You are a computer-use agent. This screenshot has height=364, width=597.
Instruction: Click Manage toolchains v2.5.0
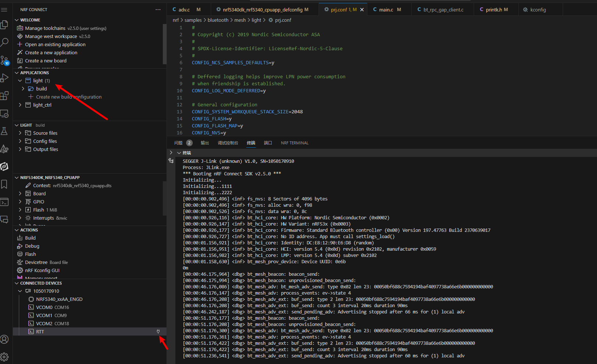click(62, 28)
